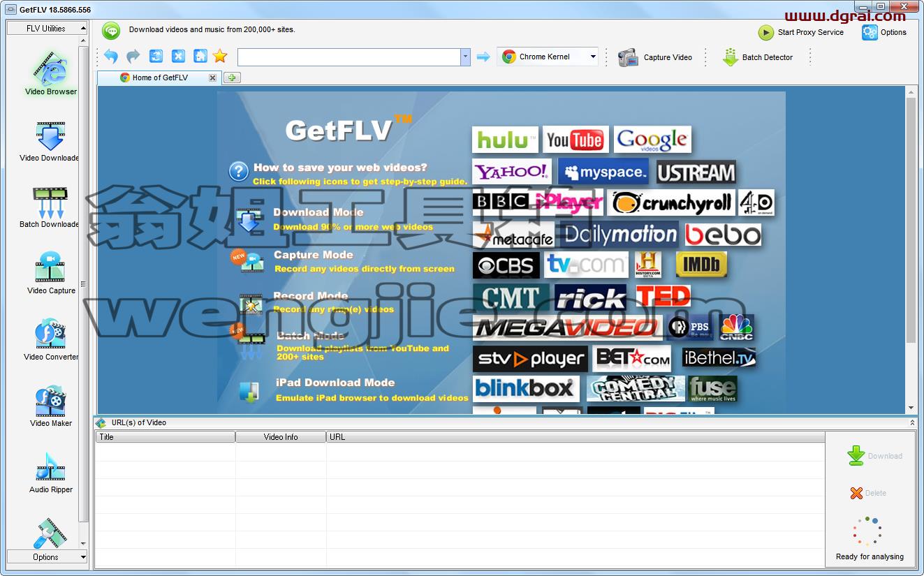Click the BBC iPlayer logo
Image resolution: width=924 pixels, height=576 pixels.
538,202
